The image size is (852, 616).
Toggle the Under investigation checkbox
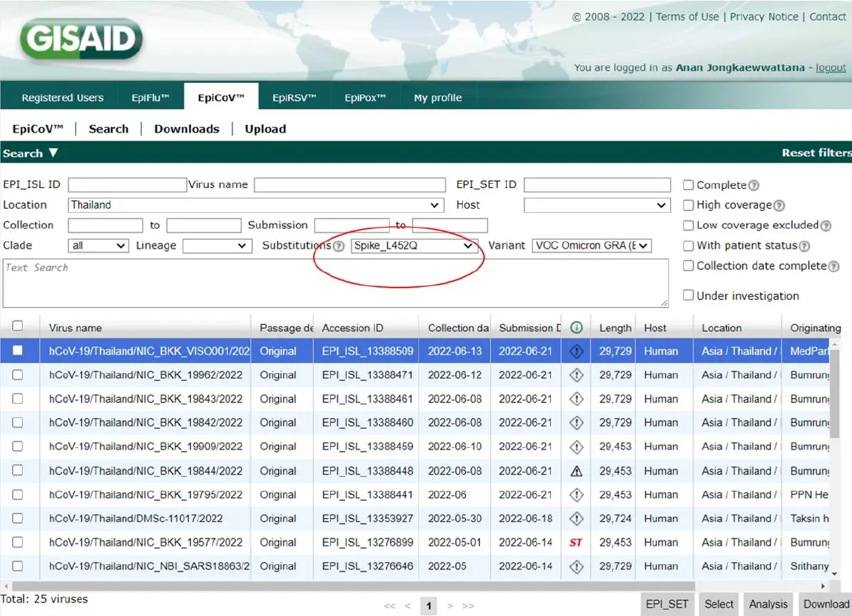coord(688,295)
